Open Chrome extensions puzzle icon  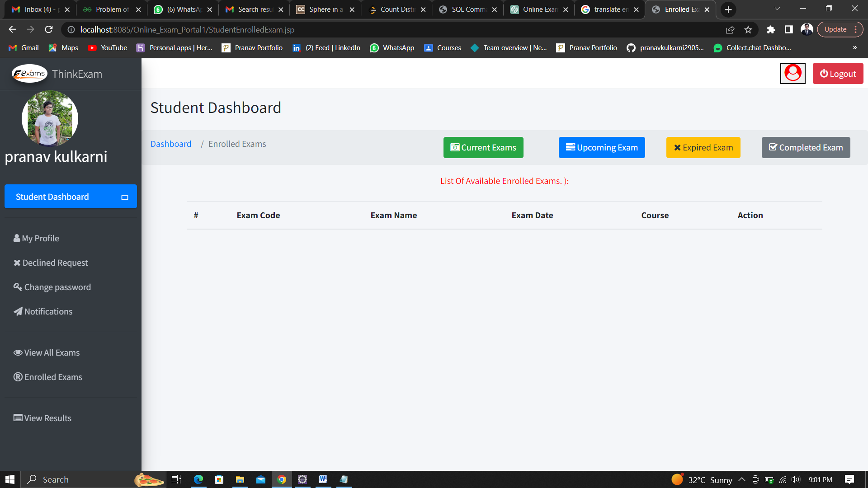point(771,30)
